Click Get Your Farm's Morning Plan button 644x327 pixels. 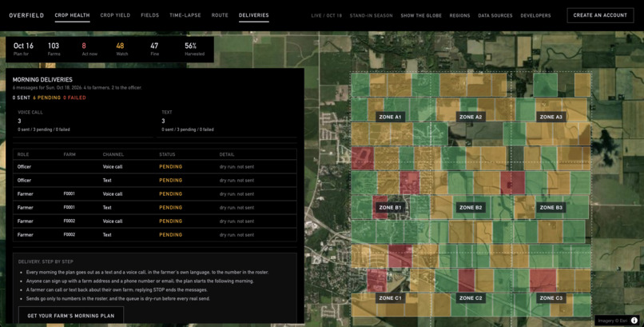click(x=71, y=316)
